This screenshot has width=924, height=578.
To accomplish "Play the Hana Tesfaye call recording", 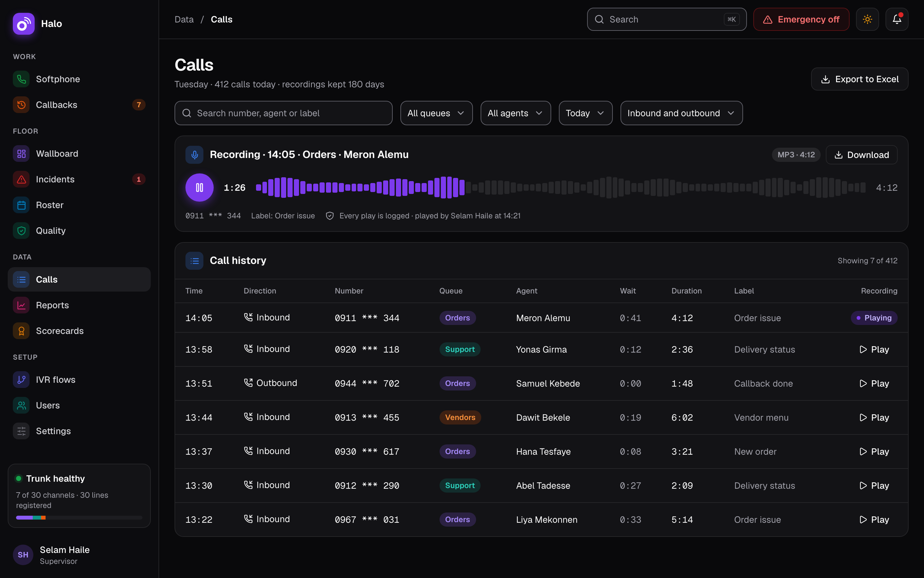I will pos(874,451).
